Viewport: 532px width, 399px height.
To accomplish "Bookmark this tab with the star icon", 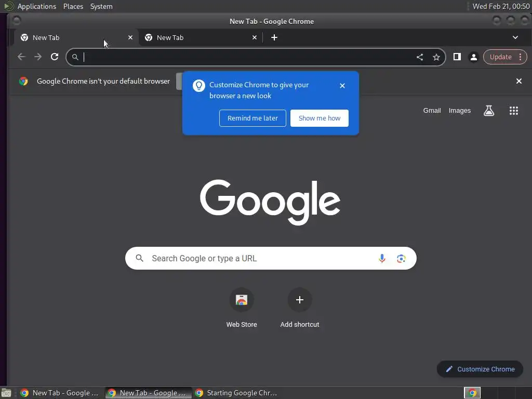I will pos(436,57).
